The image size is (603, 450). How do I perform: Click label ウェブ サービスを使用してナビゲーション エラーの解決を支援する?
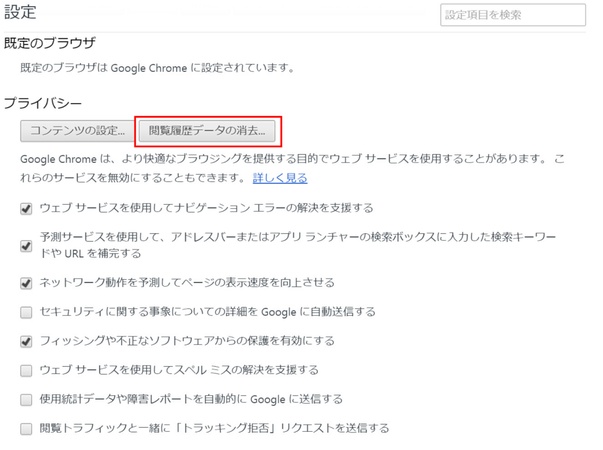click(207, 208)
